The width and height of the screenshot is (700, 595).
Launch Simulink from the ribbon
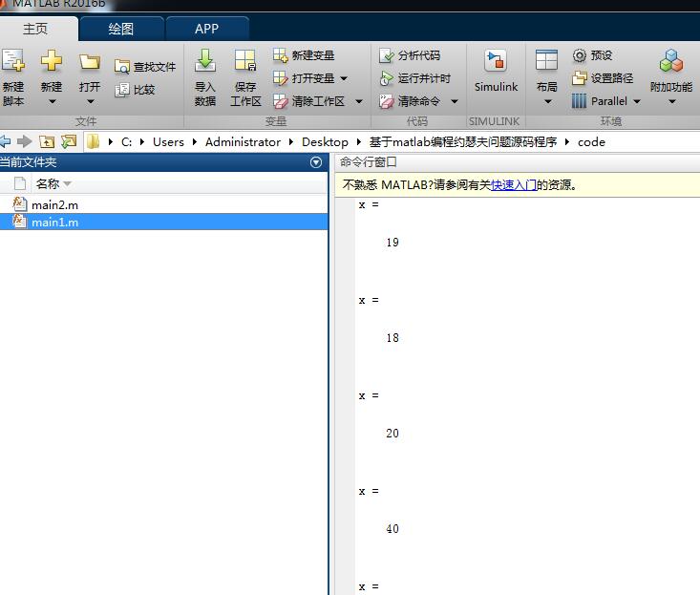[x=496, y=71]
